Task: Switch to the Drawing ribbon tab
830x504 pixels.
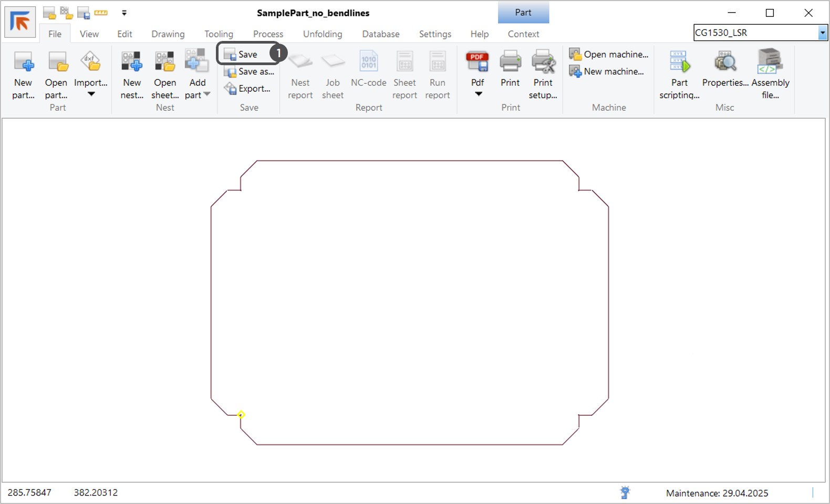Action: click(x=168, y=34)
